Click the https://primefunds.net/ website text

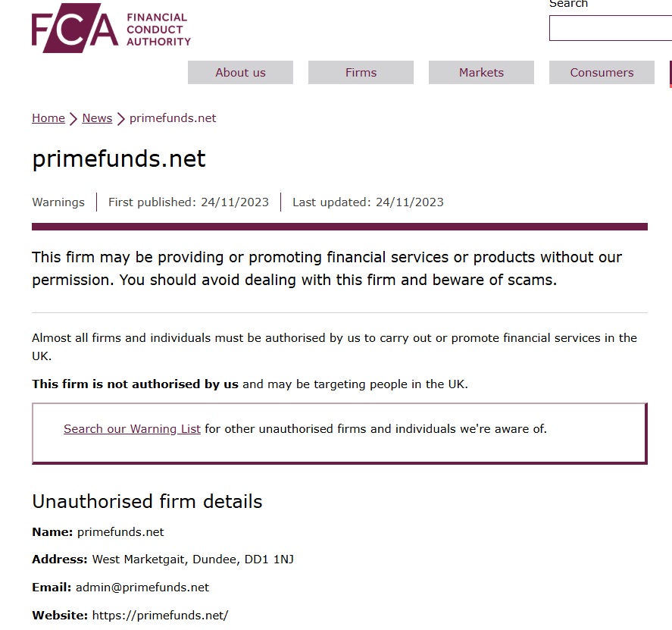[160, 616]
